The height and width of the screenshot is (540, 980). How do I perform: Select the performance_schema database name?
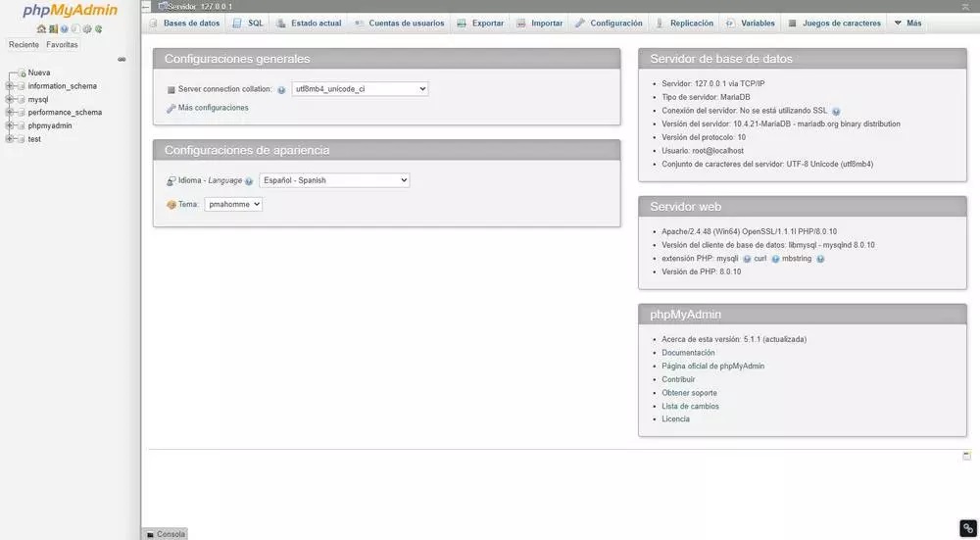tap(65, 113)
